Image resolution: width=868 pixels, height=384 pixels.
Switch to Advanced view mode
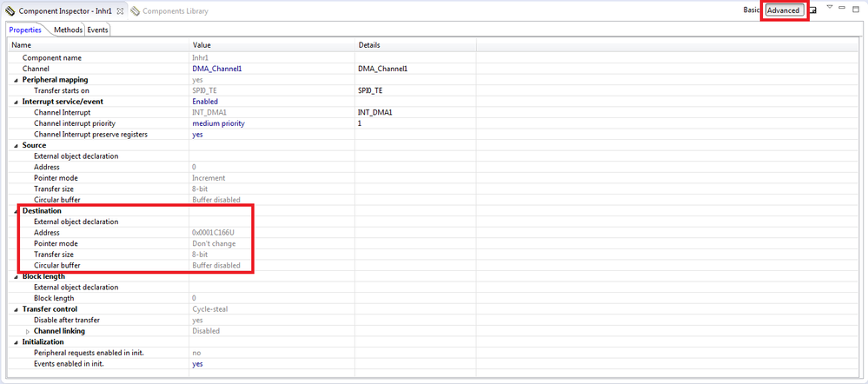tap(784, 10)
